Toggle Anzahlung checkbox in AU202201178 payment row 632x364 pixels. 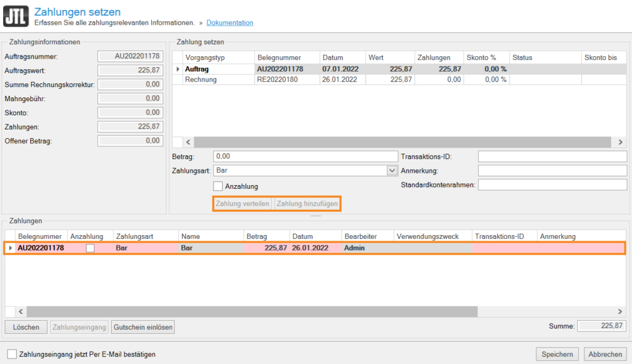(x=91, y=248)
